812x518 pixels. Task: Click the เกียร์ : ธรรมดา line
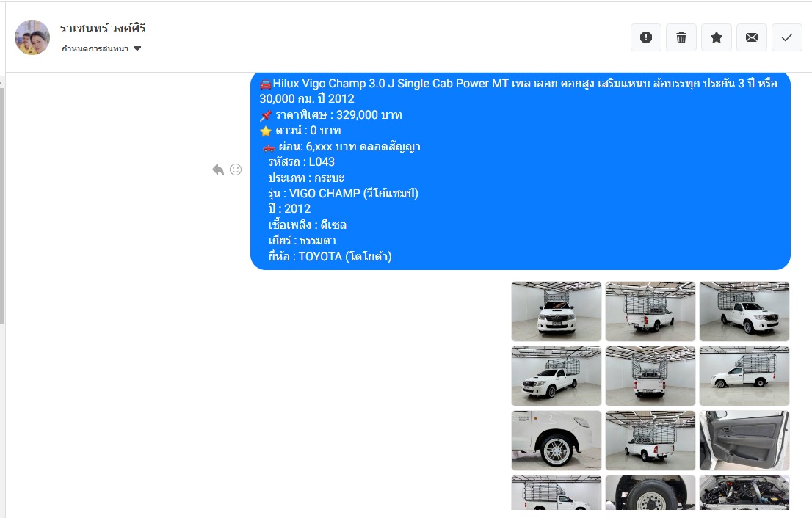(x=302, y=241)
